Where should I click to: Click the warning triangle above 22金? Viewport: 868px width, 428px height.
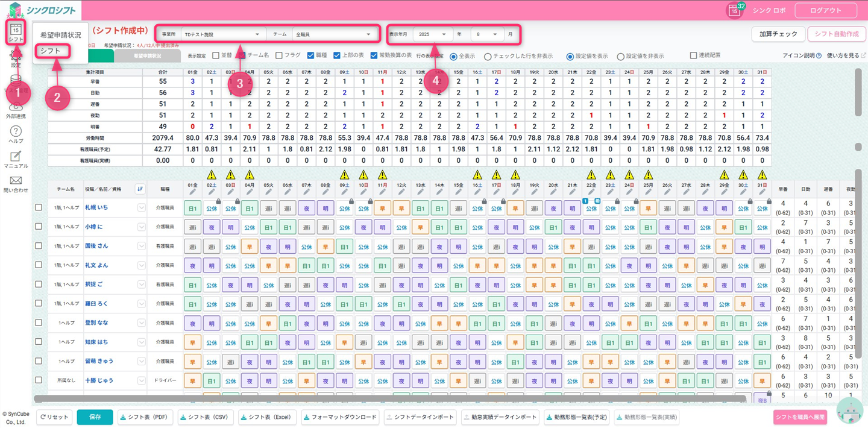pos(591,175)
